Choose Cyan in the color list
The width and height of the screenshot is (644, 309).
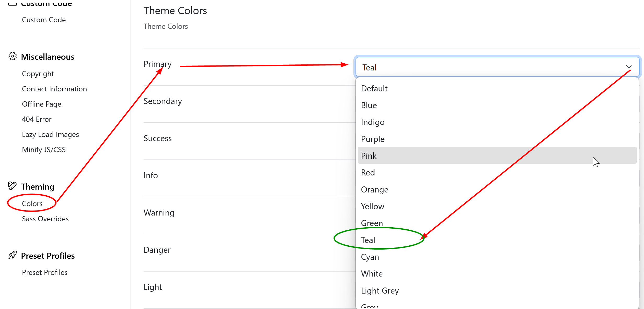[x=370, y=257]
